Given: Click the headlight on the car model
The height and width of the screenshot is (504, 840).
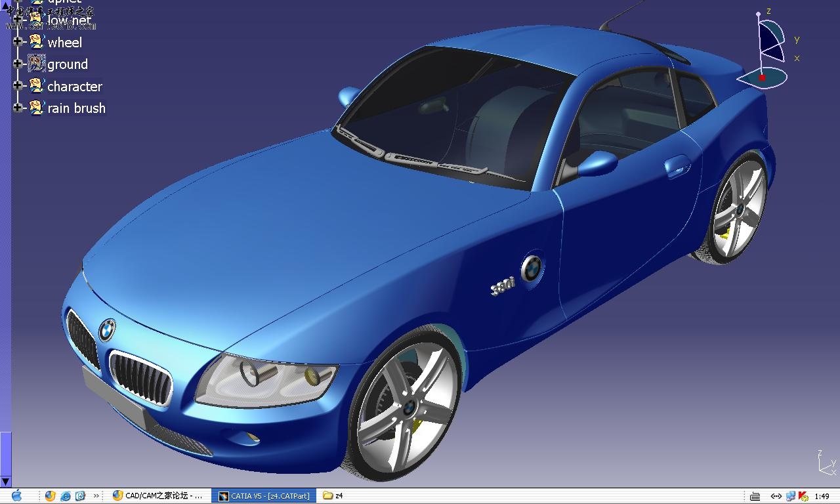Looking at the screenshot, I should coord(266,379).
